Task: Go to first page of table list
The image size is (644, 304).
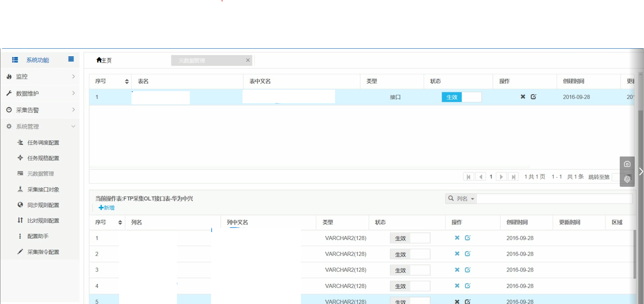Action: click(469, 177)
